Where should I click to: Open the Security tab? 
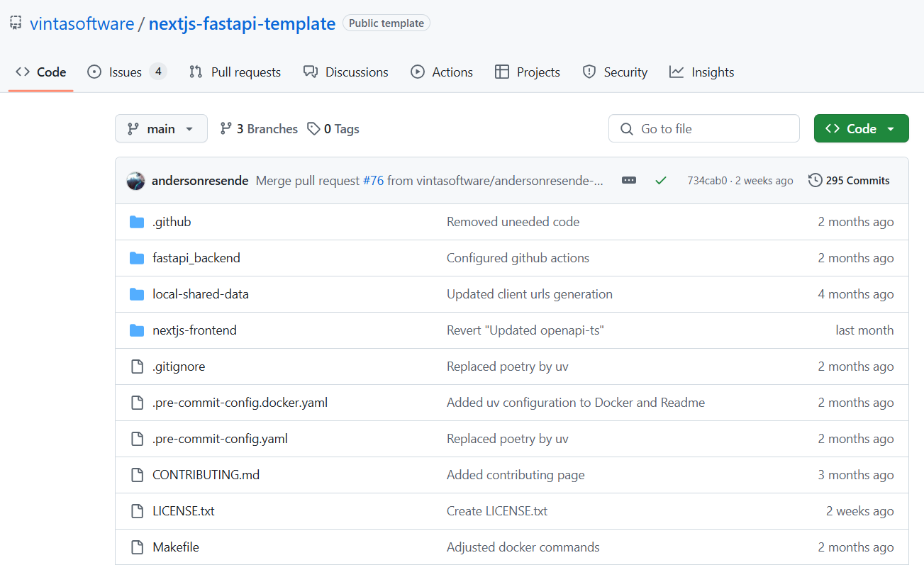[615, 72]
